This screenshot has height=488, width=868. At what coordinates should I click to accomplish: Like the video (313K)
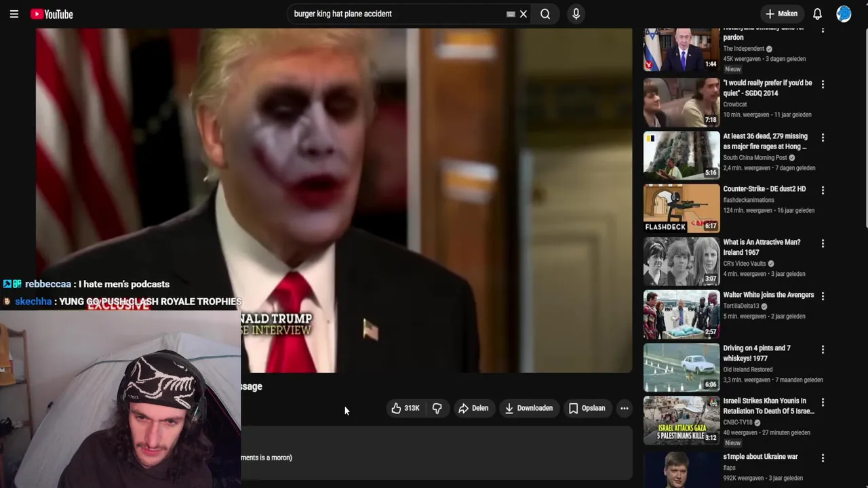tap(406, 408)
